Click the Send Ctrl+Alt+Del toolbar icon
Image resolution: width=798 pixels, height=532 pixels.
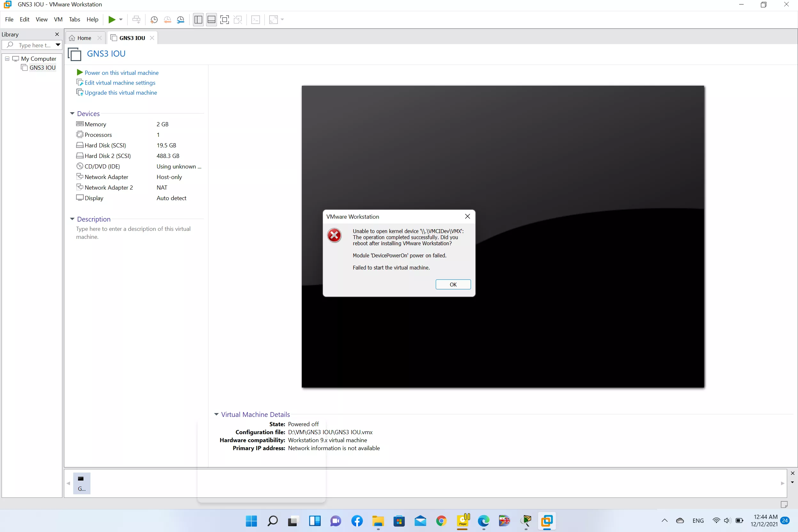coord(137,19)
